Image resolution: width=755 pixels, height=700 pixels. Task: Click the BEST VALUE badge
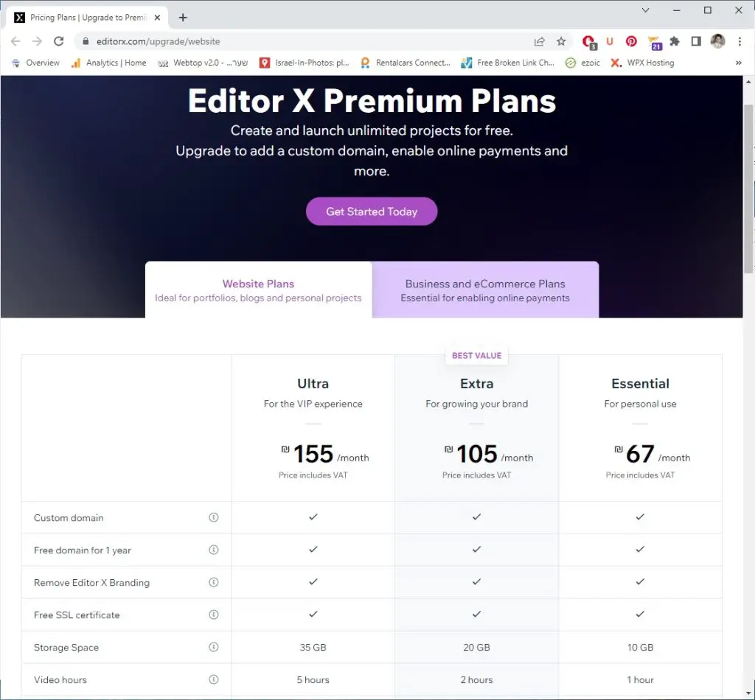pos(477,356)
